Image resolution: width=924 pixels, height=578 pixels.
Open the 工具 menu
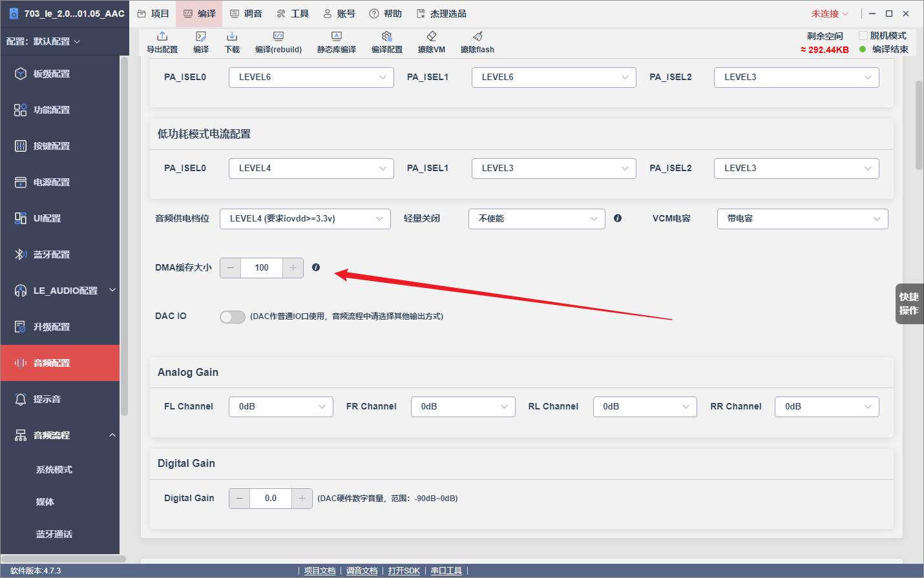coord(293,14)
